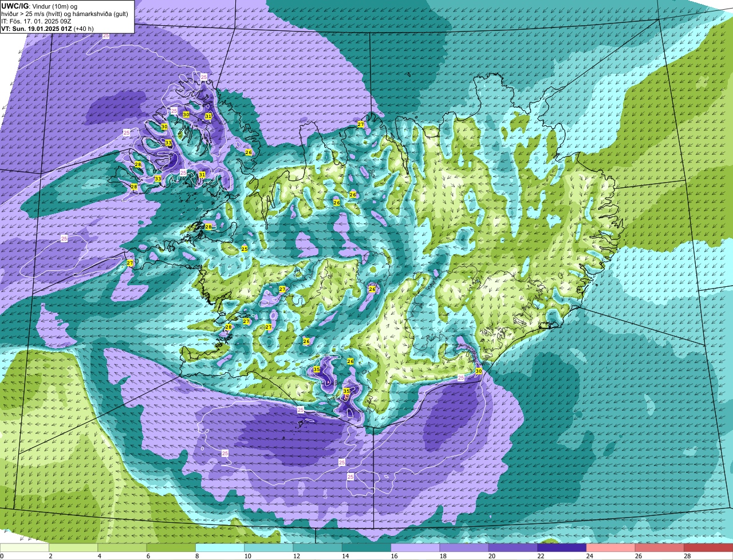Viewport: 733px width, 560px height.
Task: Click the 0–2 m/s legend color box
Action: click(x=25, y=548)
